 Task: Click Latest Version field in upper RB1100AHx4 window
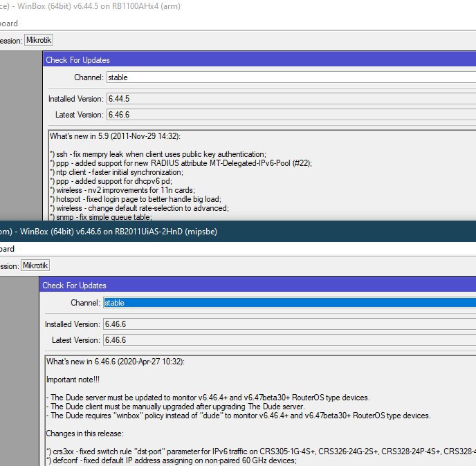(291, 115)
